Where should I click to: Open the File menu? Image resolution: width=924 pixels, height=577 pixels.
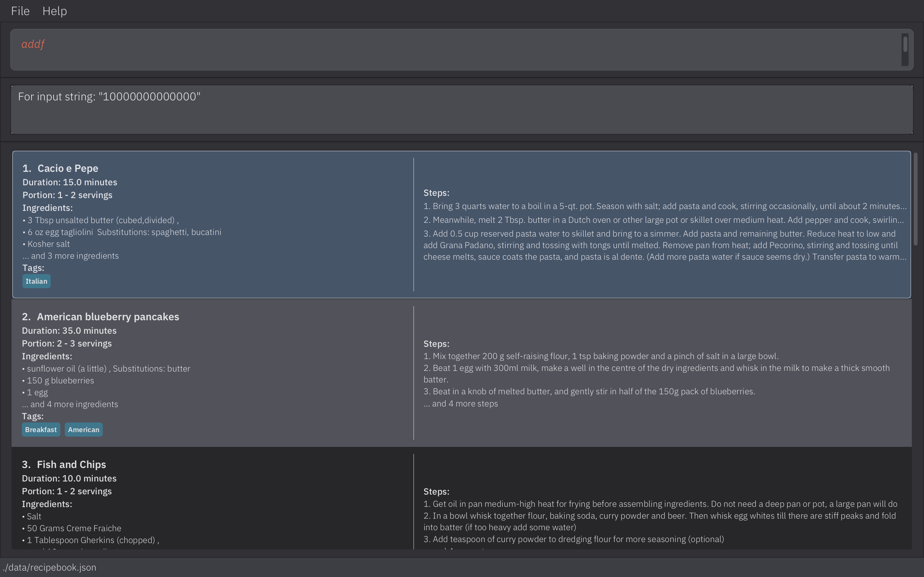[20, 11]
